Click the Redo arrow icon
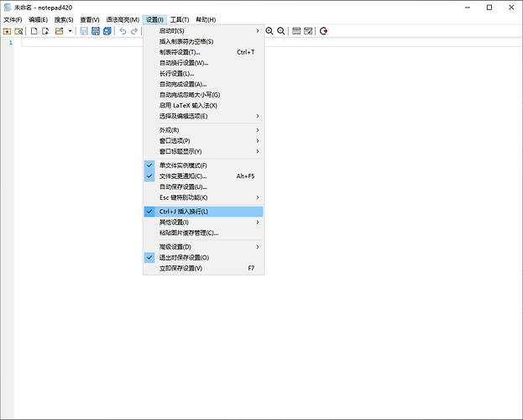 [x=134, y=31]
